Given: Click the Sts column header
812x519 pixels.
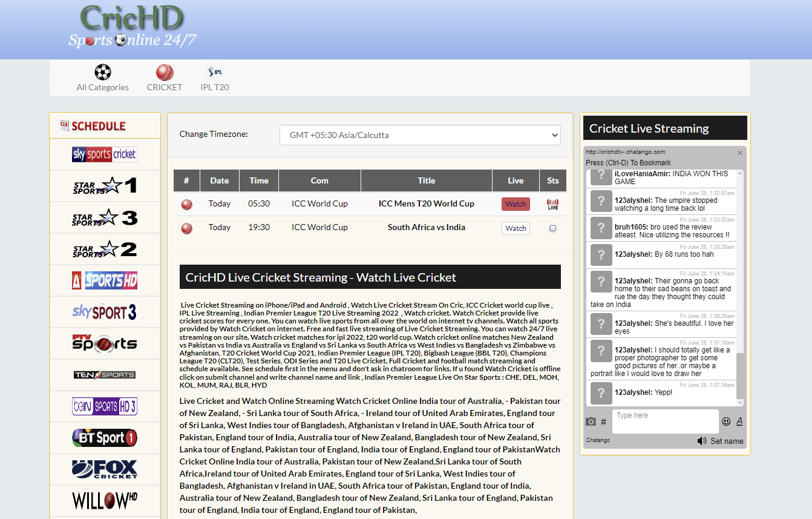Looking at the screenshot, I should [553, 180].
